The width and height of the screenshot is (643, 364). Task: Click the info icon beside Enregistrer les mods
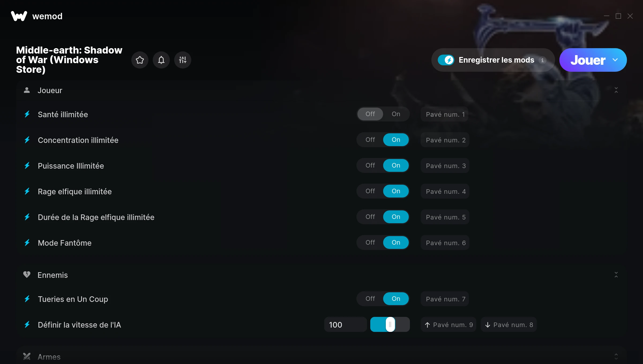542,60
